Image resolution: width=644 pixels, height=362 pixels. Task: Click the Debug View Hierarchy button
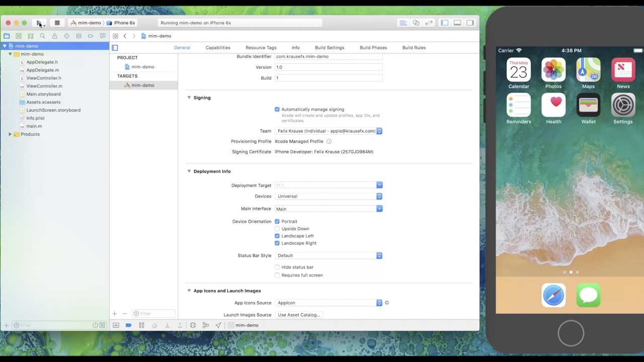click(x=193, y=325)
